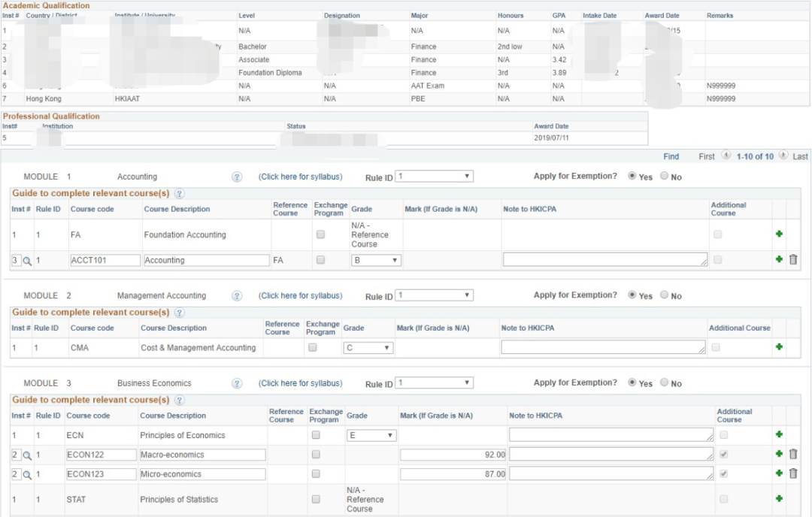The image size is (812, 517).
Task: Click the Find link above modules
Action: click(671, 156)
